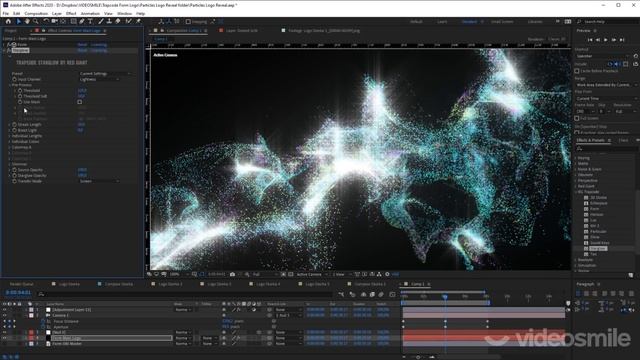Click the timeline current timecode 0:00:04:01
The width and height of the screenshot is (640, 360).
pos(18,293)
